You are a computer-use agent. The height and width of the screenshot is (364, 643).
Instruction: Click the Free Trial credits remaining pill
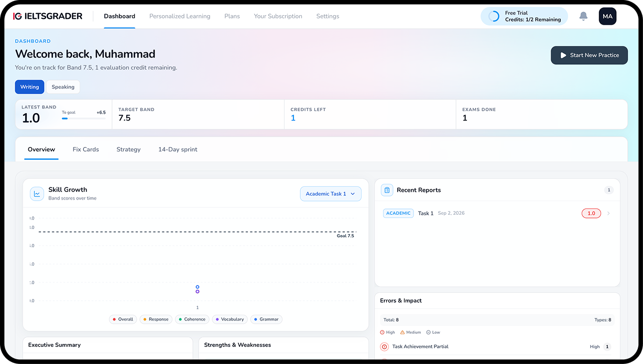click(524, 16)
